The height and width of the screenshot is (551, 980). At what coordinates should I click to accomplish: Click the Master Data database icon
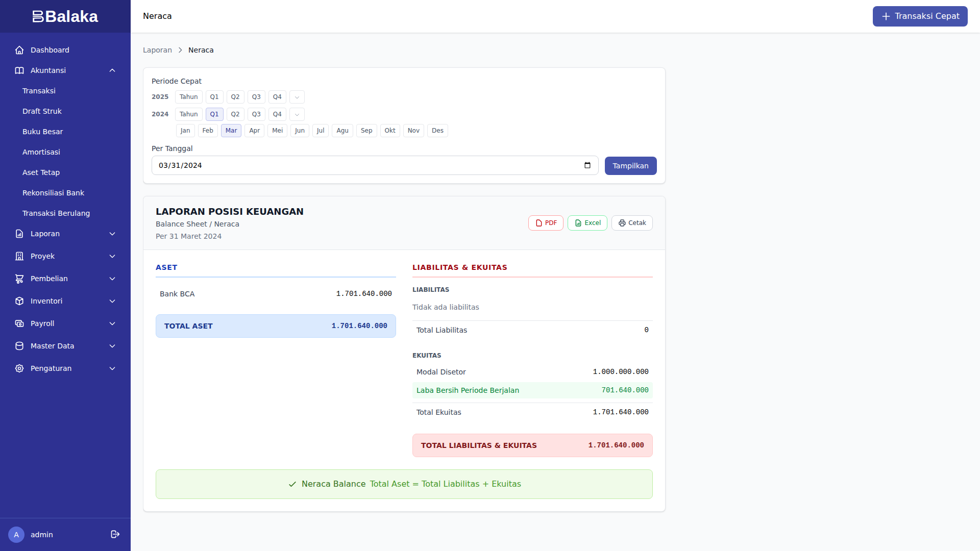point(19,346)
